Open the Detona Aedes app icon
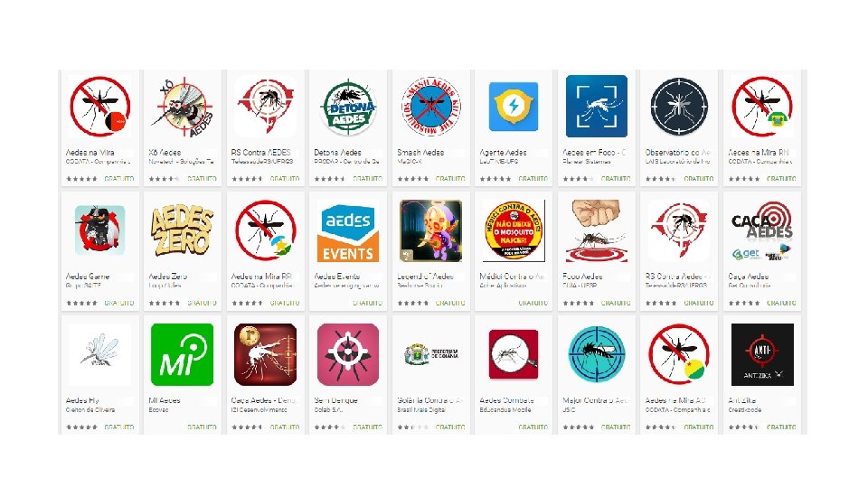 [x=348, y=107]
